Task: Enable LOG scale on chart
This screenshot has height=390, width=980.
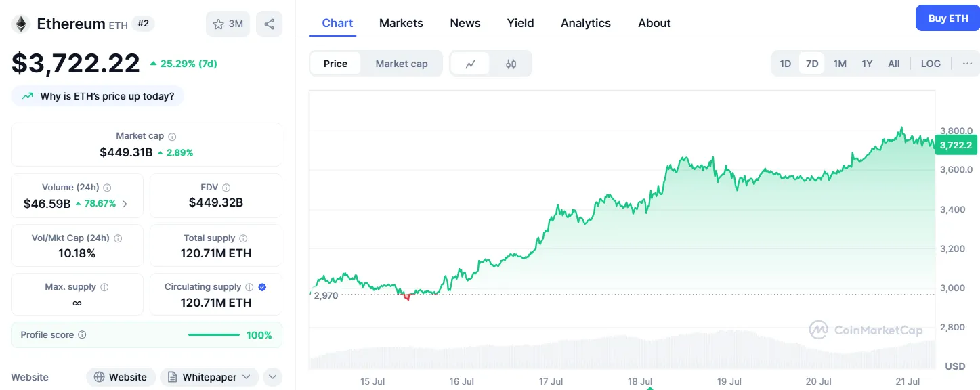Action: click(931, 64)
